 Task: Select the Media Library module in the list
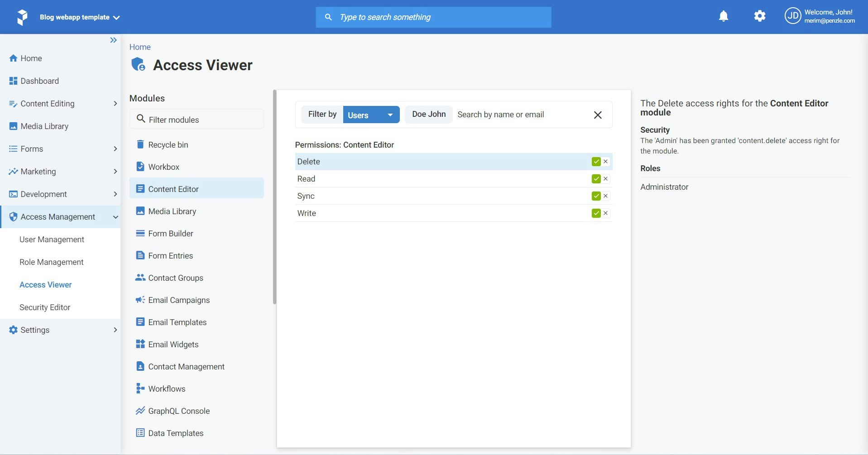(x=197, y=211)
